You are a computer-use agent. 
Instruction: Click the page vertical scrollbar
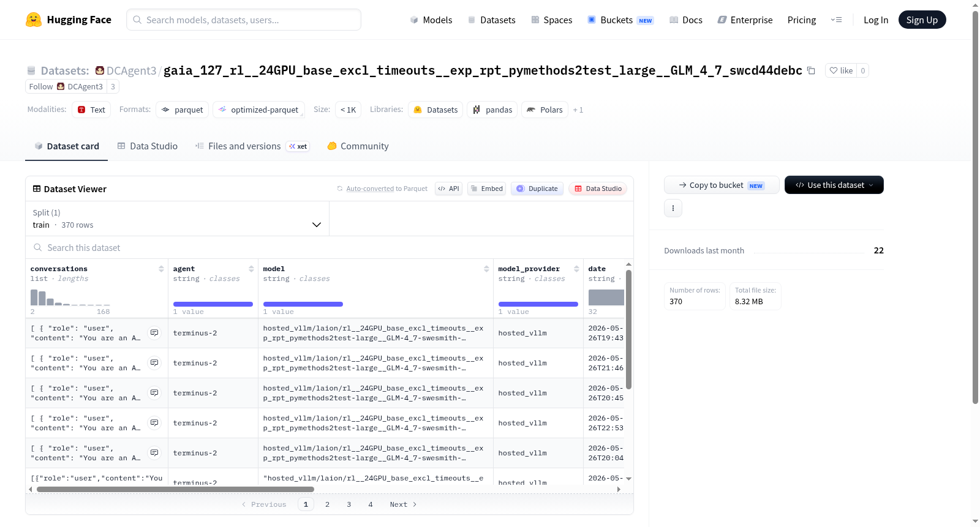(x=975, y=207)
